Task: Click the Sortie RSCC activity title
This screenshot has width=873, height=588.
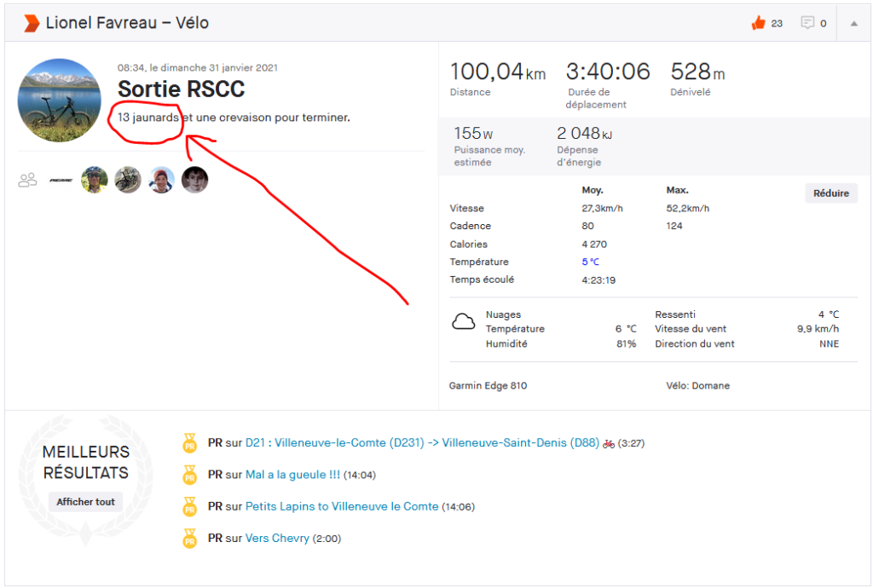Action: [x=181, y=89]
